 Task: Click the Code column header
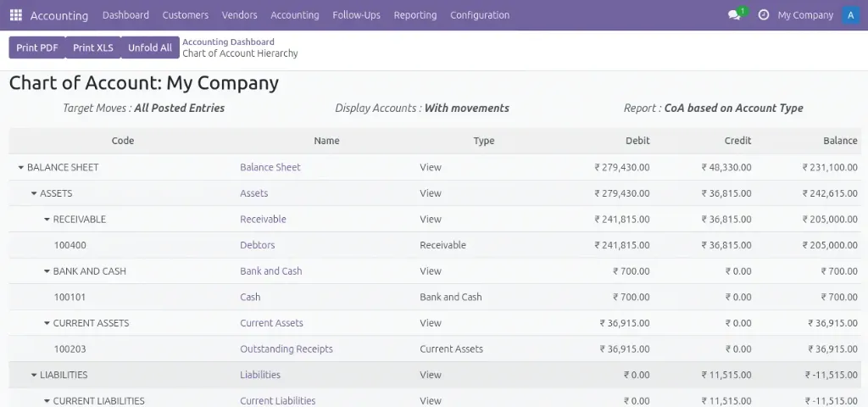tap(123, 141)
